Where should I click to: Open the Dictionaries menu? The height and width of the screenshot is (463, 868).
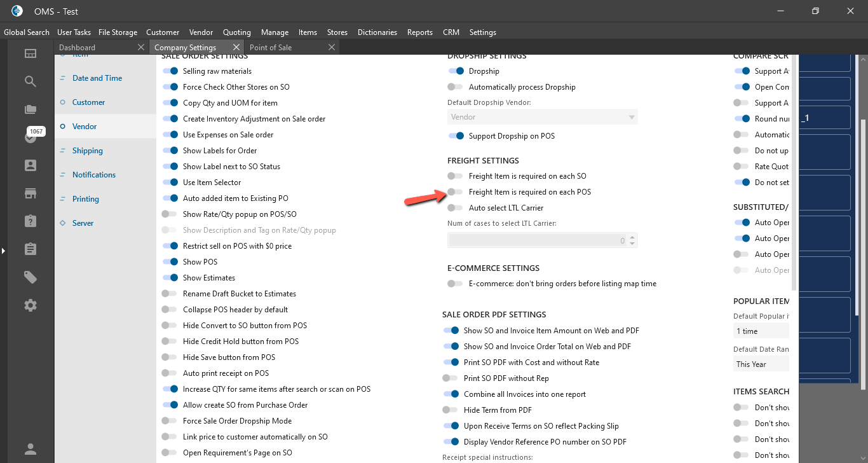[x=377, y=32]
